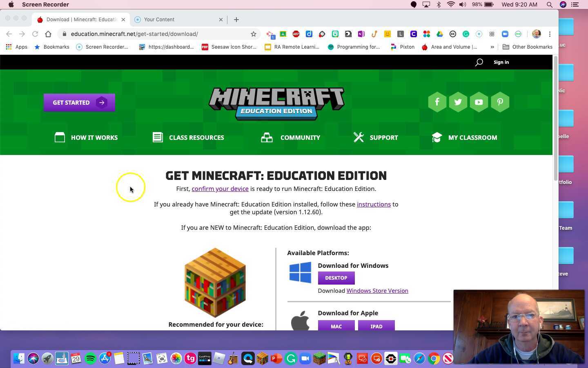
Task: Click inside the address bar
Action: point(135,34)
